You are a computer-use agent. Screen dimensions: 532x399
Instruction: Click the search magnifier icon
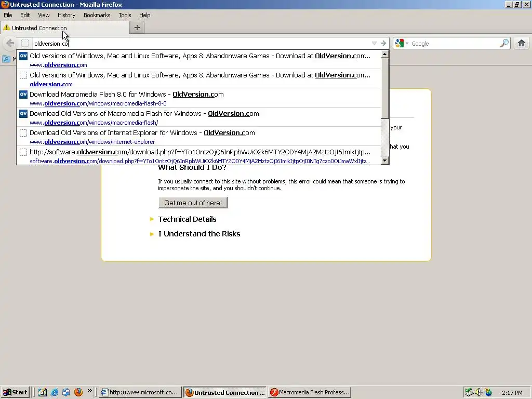click(x=504, y=43)
